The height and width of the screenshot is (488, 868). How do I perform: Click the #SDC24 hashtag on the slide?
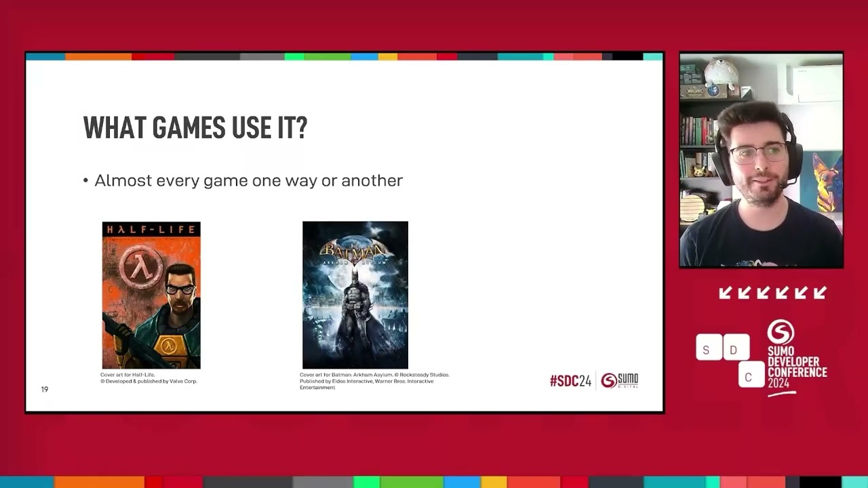[x=570, y=381]
